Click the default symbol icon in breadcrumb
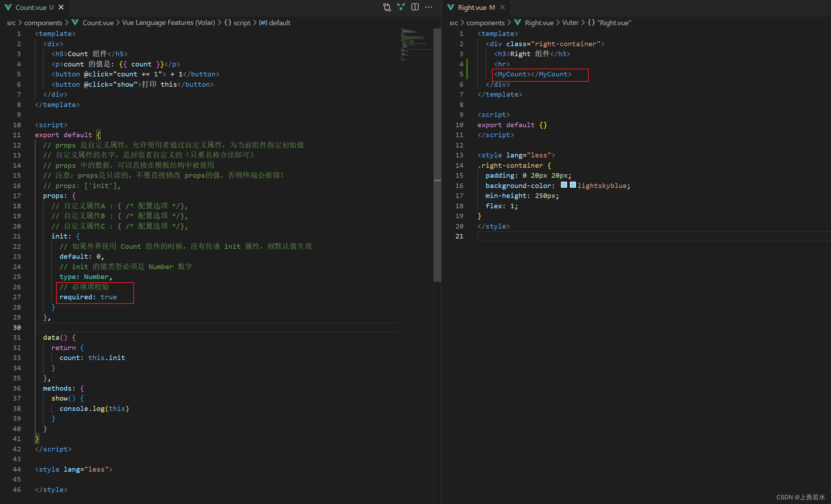 coord(263,22)
